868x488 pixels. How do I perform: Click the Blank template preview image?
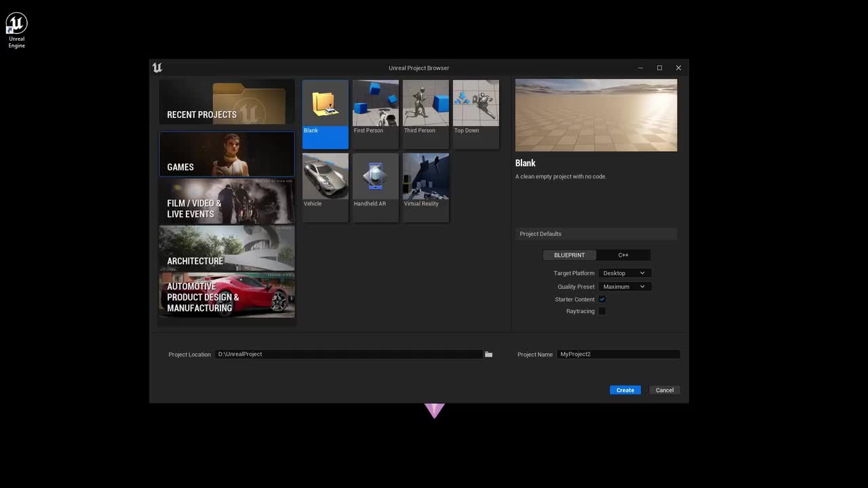[x=596, y=115]
